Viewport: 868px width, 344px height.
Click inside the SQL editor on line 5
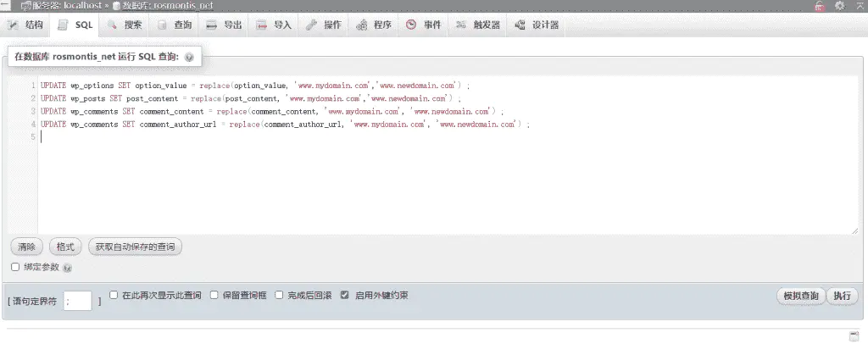448,137
